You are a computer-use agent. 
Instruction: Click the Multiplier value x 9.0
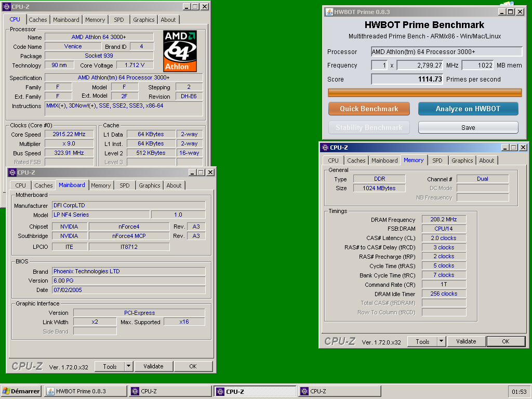(x=69, y=143)
